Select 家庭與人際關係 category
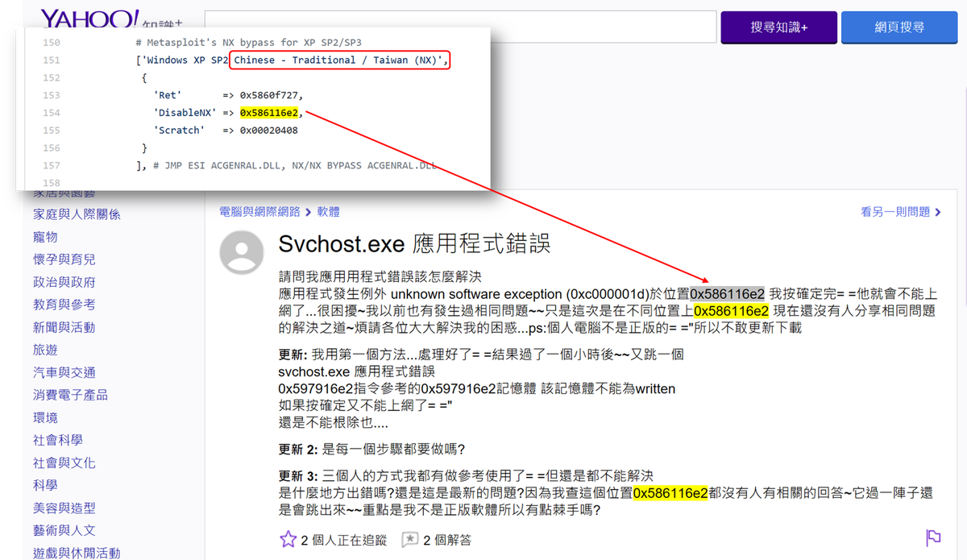 point(77,214)
